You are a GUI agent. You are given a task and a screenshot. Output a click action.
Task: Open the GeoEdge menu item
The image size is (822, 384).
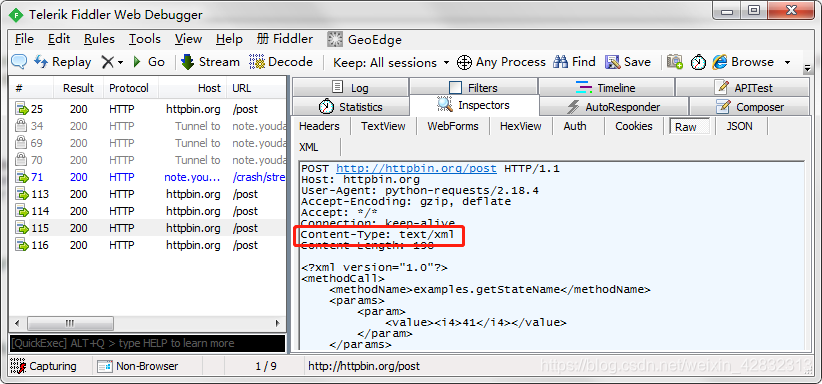coord(365,39)
